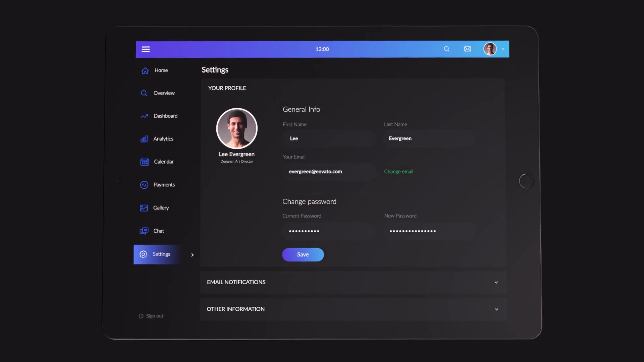The height and width of the screenshot is (362, 644).
Task: Click the Overview search icon
Action: pos(144,93)
